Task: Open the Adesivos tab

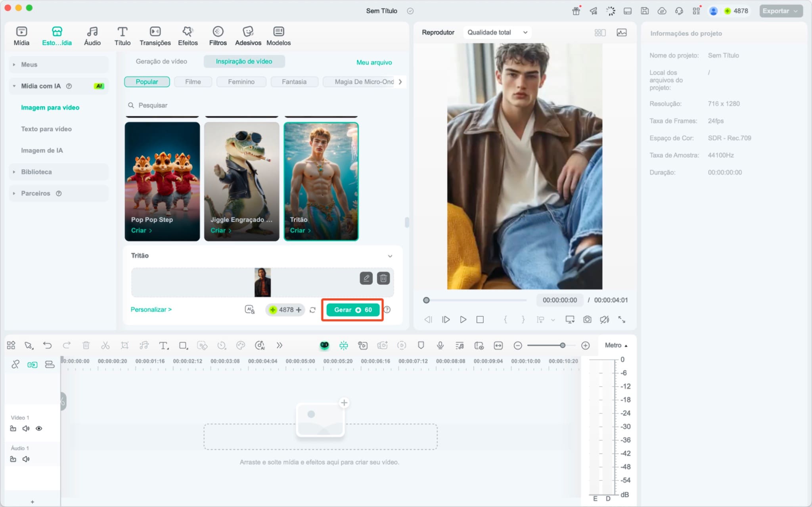Action: click(248, 36)
